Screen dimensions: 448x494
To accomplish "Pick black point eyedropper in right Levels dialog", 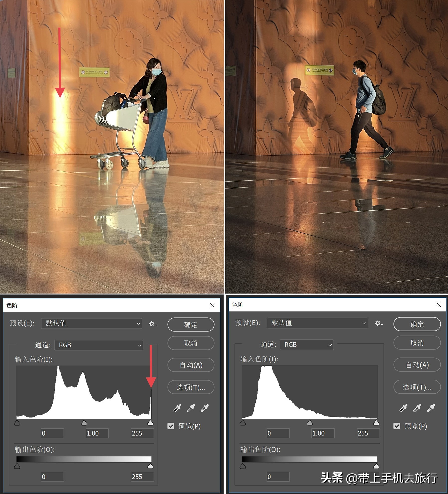I will (403, 408).
